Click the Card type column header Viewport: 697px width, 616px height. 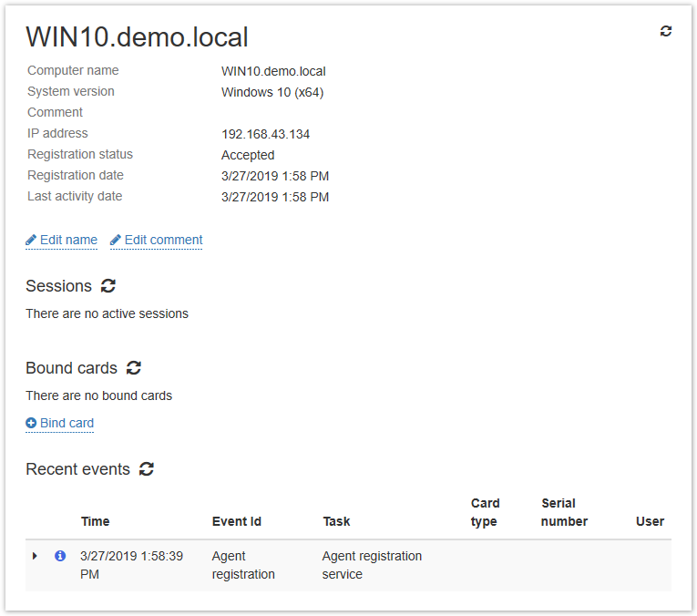tap(485, 512)
